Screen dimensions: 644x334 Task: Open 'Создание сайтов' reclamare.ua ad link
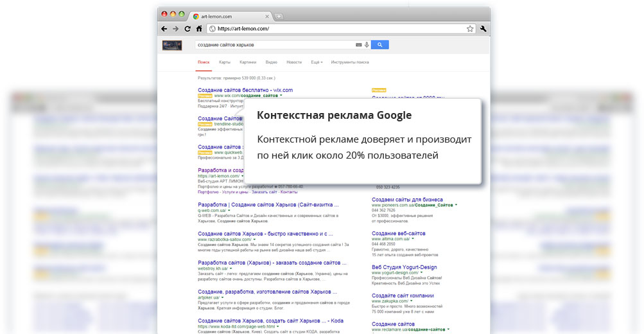393,324
